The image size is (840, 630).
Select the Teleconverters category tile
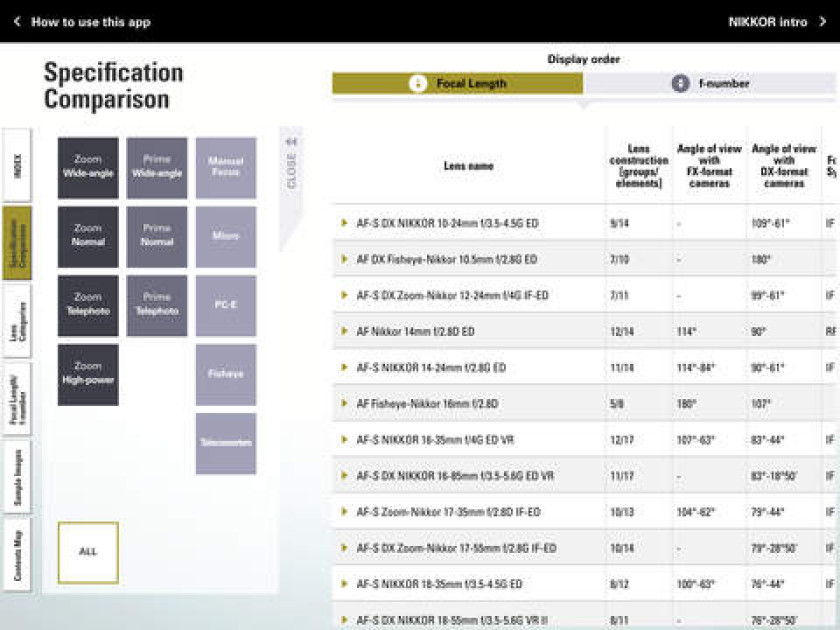226,444
